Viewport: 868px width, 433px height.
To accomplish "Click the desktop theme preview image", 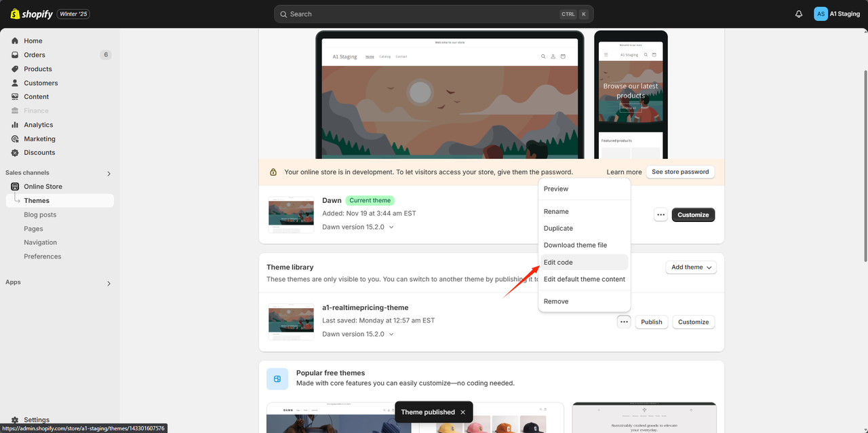I will pos(450,95).
